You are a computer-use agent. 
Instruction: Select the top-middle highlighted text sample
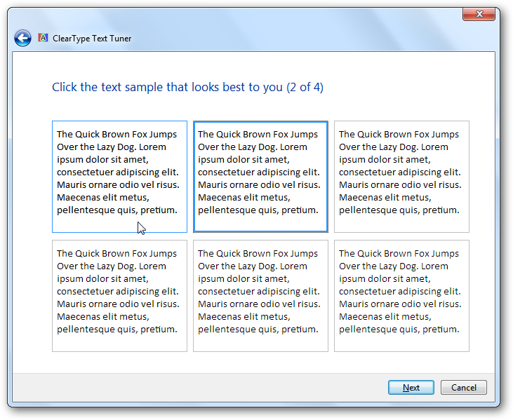pos(260,177)
